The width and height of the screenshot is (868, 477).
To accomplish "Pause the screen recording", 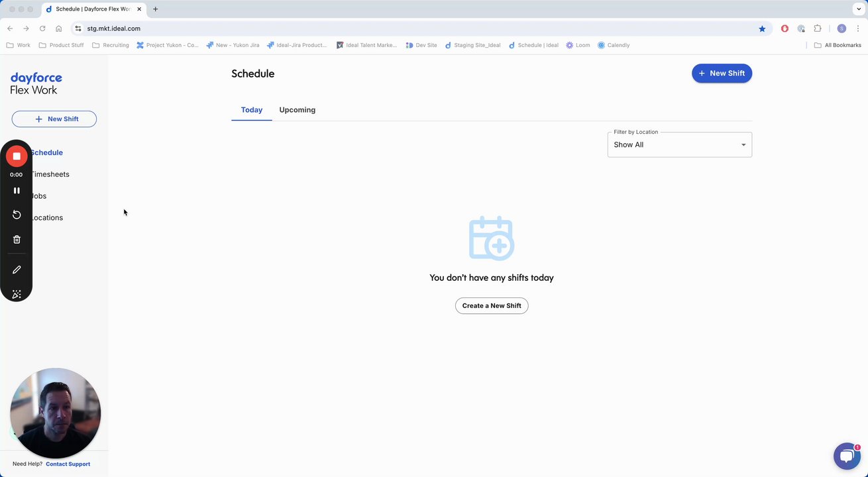I will pos(17,190).
